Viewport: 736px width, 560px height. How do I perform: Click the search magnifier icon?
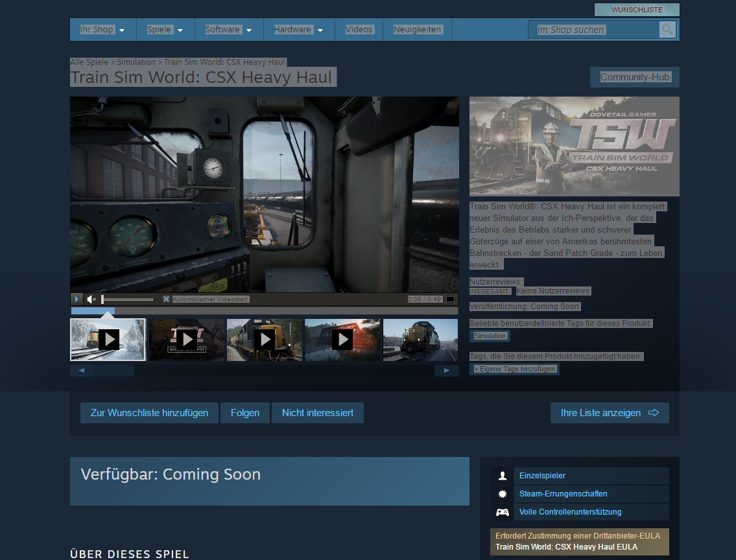pos(667,30)
